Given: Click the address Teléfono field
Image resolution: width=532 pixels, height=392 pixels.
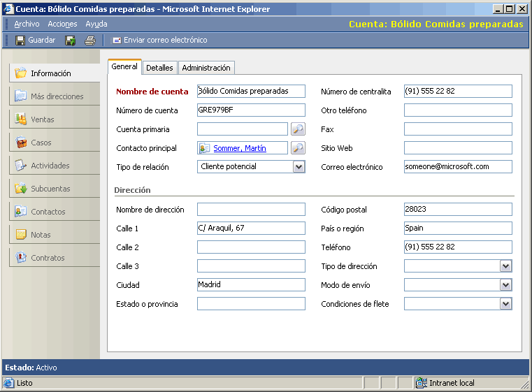Looking at the screenshot, I should pos(458,247).
